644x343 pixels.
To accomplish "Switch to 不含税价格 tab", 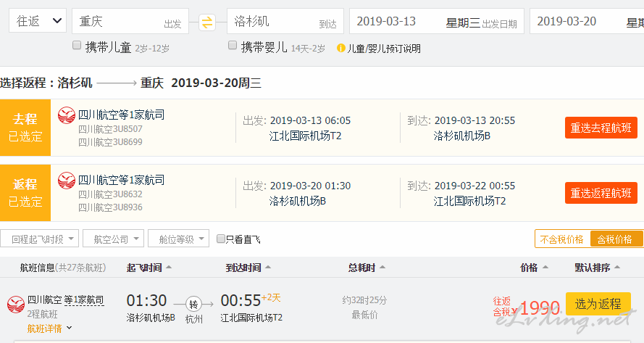I will click(x=562, y=239).
